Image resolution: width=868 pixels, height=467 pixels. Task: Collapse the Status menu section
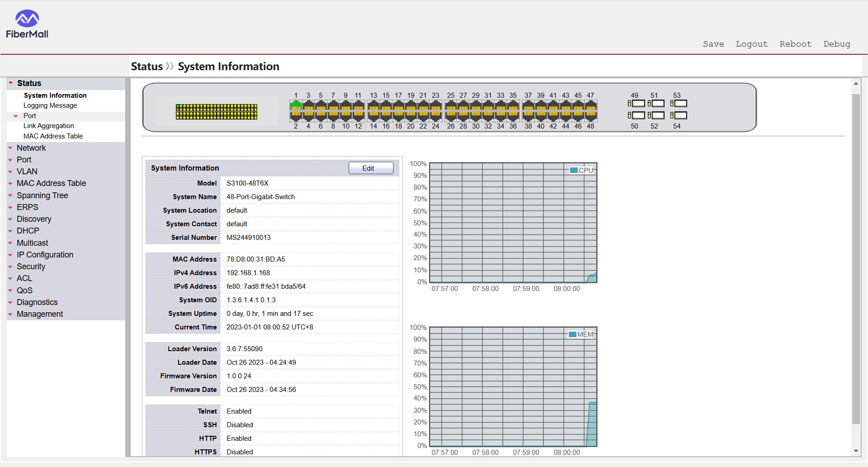coord(29,83)
